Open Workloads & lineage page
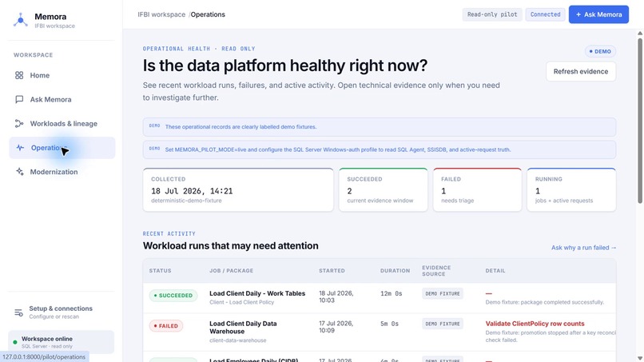This screenshot has width=644, height=362. pyautogui.click(x=62, y=124)
